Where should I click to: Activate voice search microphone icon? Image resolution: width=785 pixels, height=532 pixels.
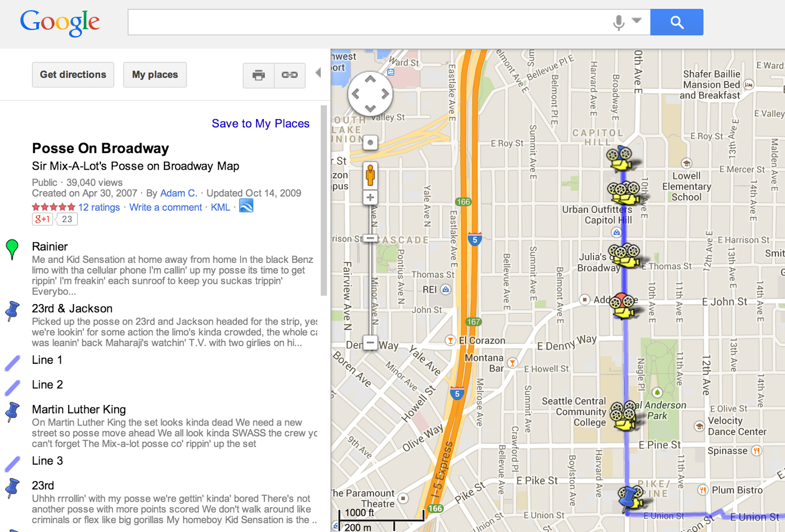coord(619,22)
